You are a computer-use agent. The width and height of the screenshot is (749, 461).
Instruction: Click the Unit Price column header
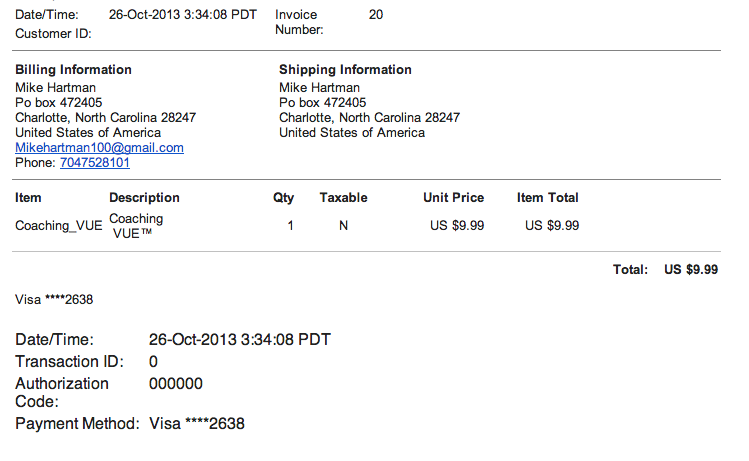coord(453,198)
